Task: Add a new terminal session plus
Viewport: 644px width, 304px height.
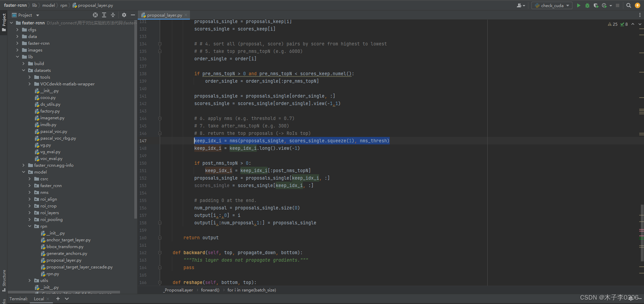Action: [x=58, y=299]
